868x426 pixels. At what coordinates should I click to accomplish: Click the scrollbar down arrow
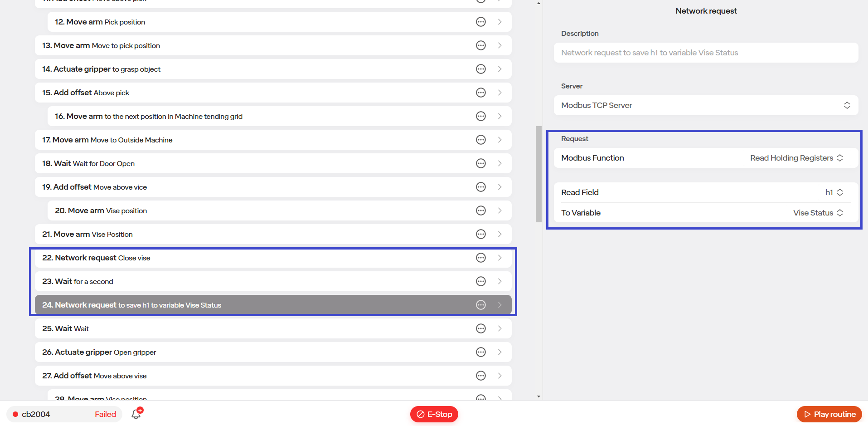tap(538, 397)
